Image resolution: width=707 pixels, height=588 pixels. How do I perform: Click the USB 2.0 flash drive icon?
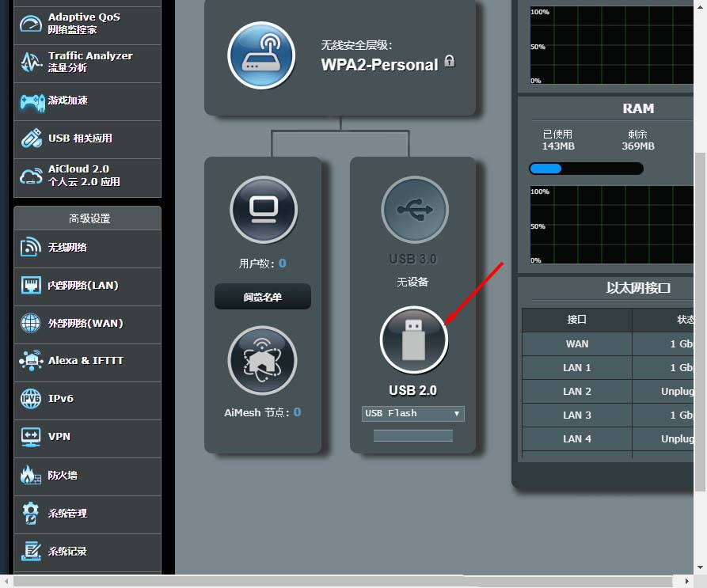pos(413,340)
